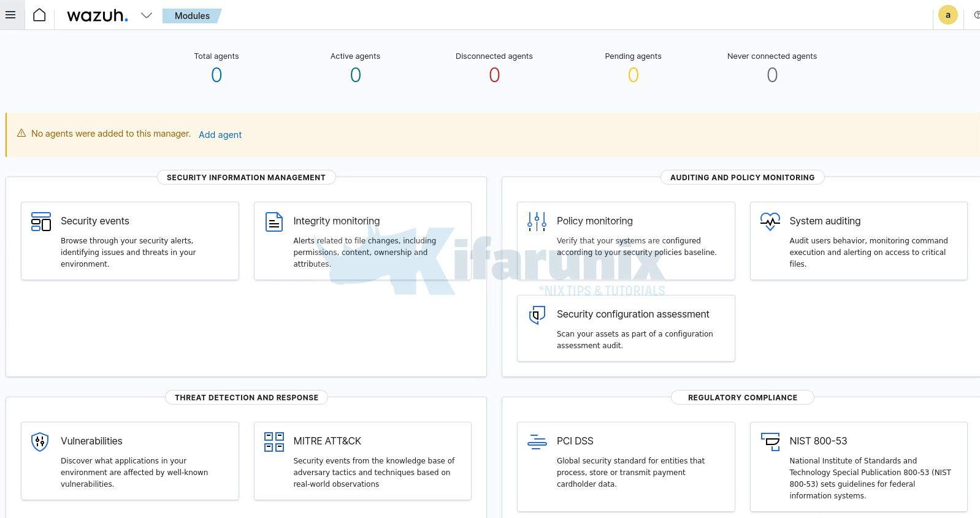Click the Integrity monitoring document icon

tap(274, 221)
